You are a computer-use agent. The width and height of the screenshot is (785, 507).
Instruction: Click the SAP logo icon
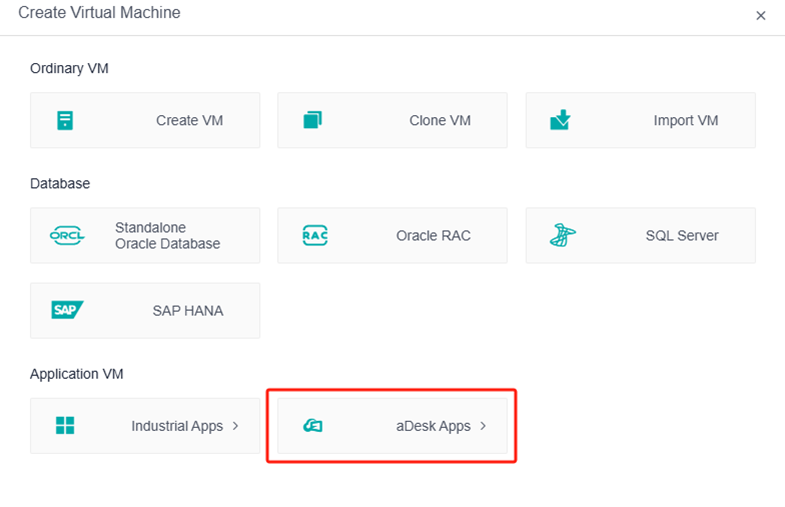point(67,310)
